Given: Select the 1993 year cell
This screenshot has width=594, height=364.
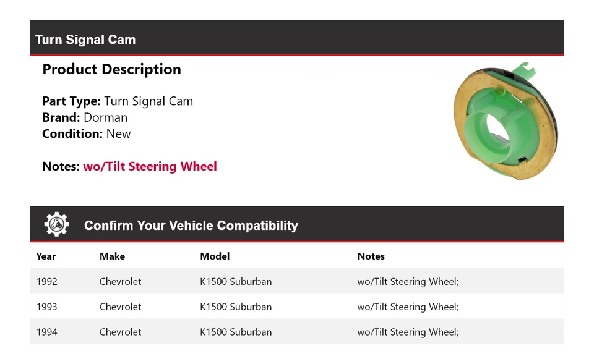Looking at the screenshot, I should pos(46,307).
